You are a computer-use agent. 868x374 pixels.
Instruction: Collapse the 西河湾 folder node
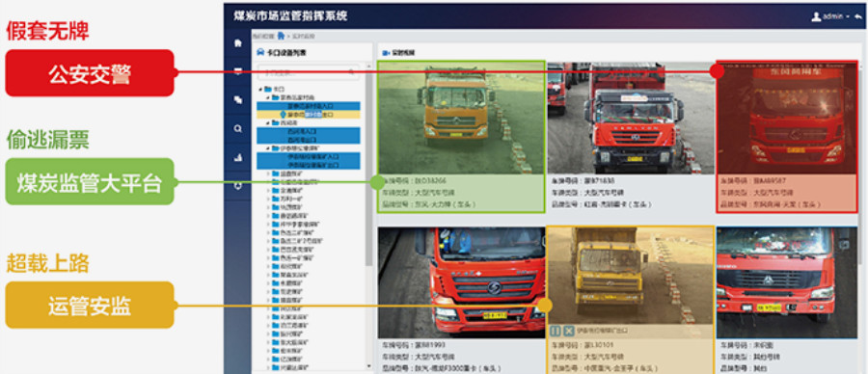click(x=267, y=122)
